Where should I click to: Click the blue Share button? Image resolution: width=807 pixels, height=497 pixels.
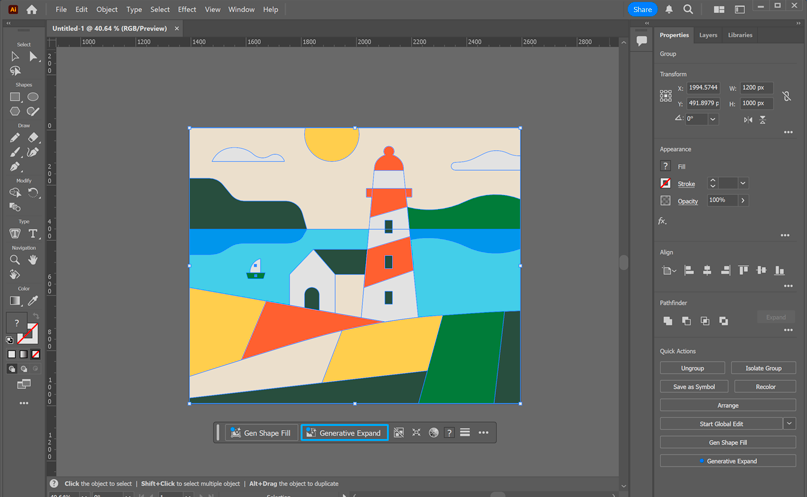coord(642,9)
